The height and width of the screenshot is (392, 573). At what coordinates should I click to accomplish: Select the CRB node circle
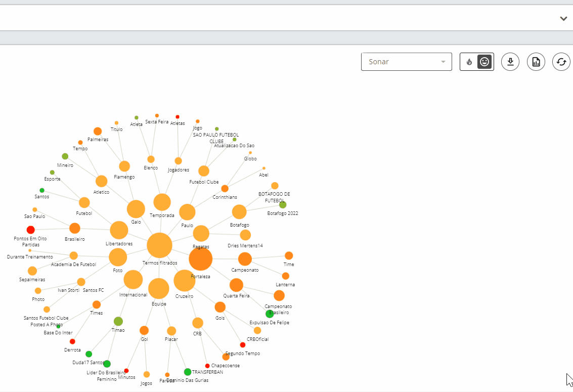tap(198, 323)
